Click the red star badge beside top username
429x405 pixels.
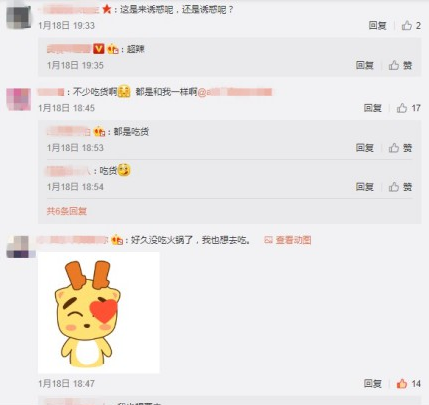tap(107, 9)
